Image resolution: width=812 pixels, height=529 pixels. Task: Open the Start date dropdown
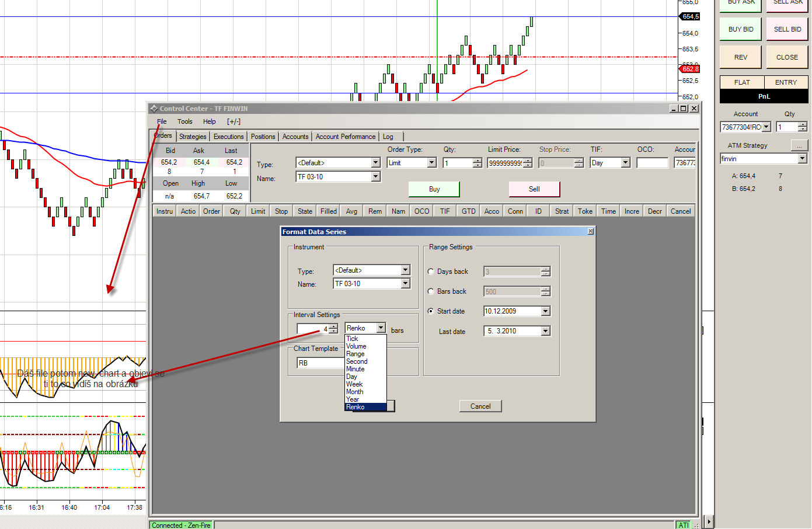click(545, 311)
